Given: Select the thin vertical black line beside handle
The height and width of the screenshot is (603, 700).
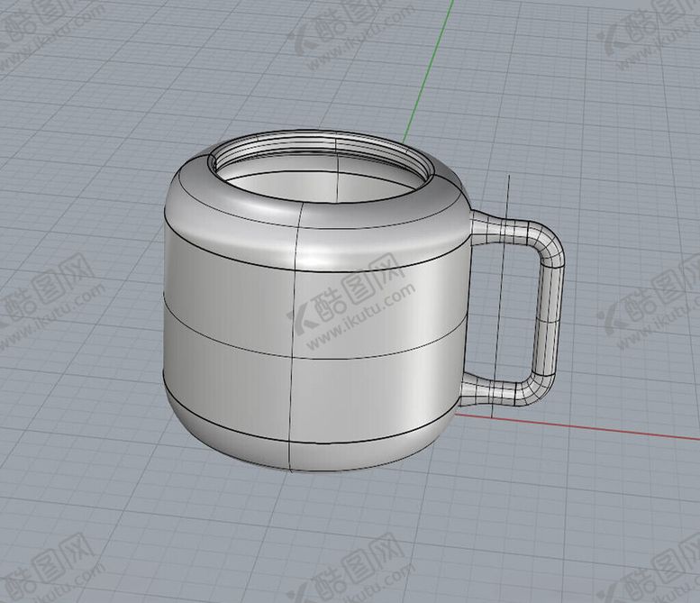Looking at the screenshot, I should click(501, 297).
